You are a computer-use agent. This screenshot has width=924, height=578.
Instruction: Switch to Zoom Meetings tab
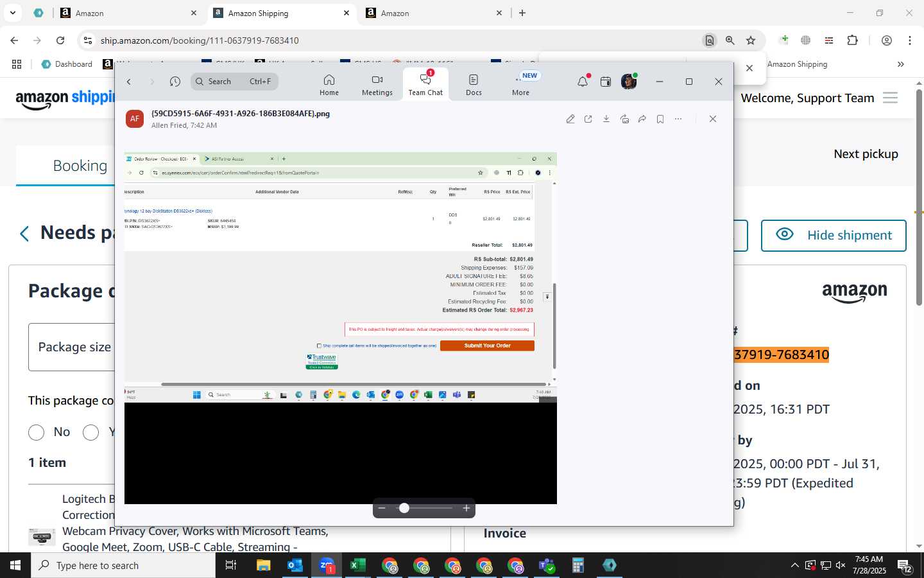click(x=377, y=85)
